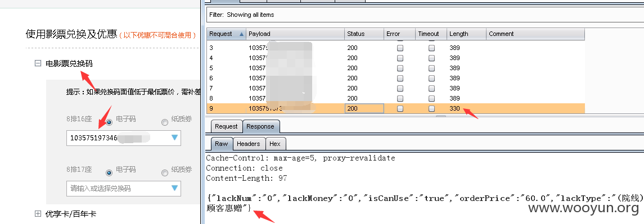Select request row number 4
The width and height of the screenshot is (644, 224).
[x=395, y=58]
